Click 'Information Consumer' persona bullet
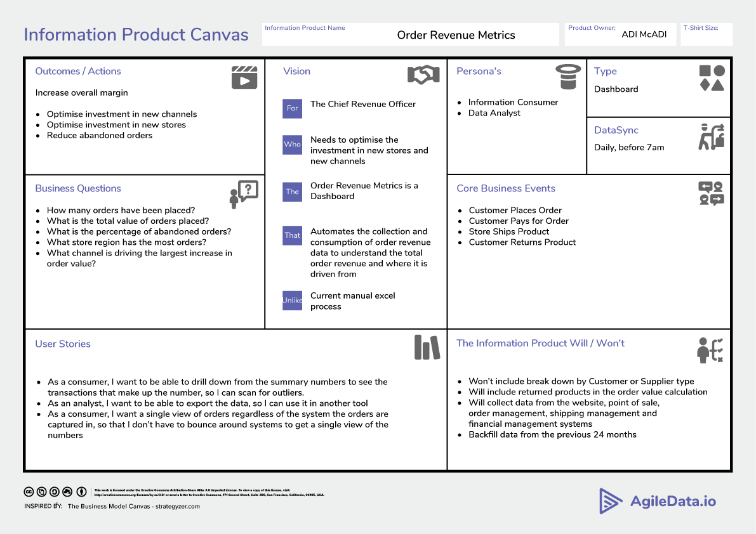 pos(513,102)
